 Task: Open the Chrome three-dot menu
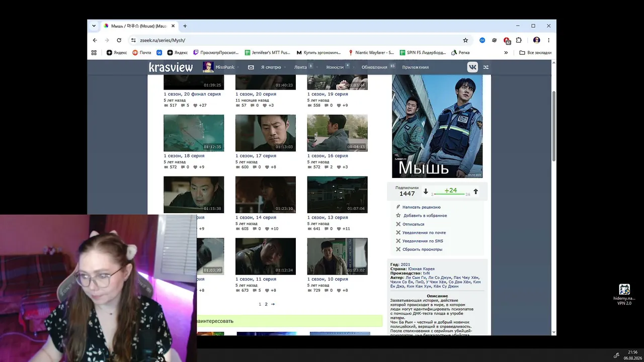pyautogui.click(x=548, y=40)
